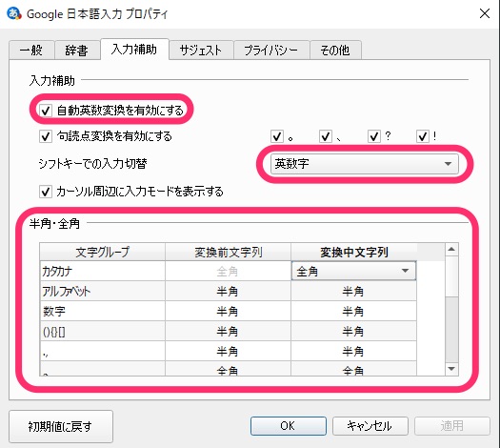Open the 辞書 tab
The image size is (500, 448).
coord(77,51)
